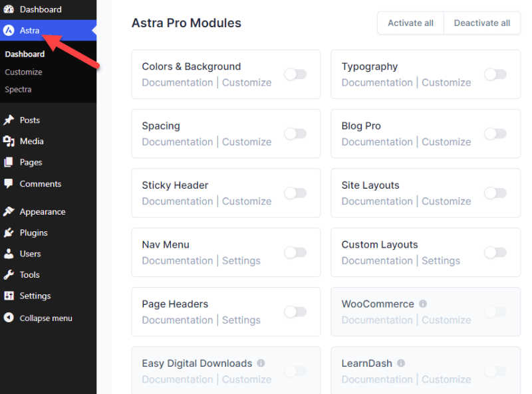Open the Spectra submenu item
The width and height of the screenshot is (532, 394).
(18, 90)
